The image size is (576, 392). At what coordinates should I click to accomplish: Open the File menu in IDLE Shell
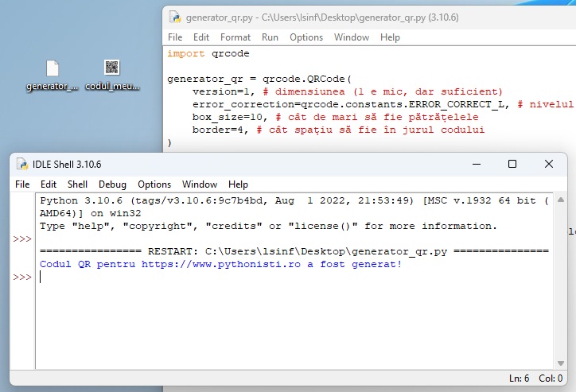[x=22, y=184]
